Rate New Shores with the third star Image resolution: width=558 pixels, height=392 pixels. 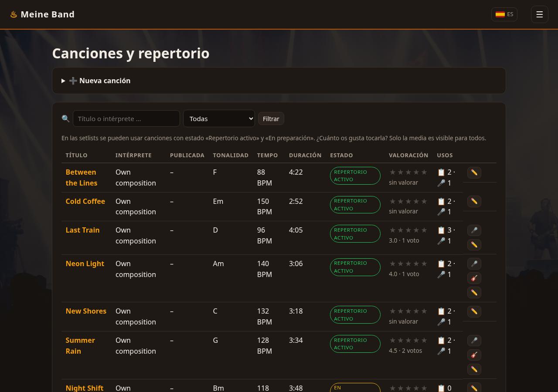pos(408,311)
